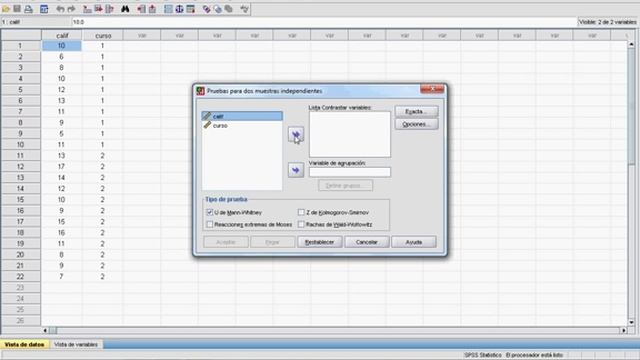This screenshot has height=360, width=640.
Task: Click the Show all variables icon
Action: click(x=229, y=9)
